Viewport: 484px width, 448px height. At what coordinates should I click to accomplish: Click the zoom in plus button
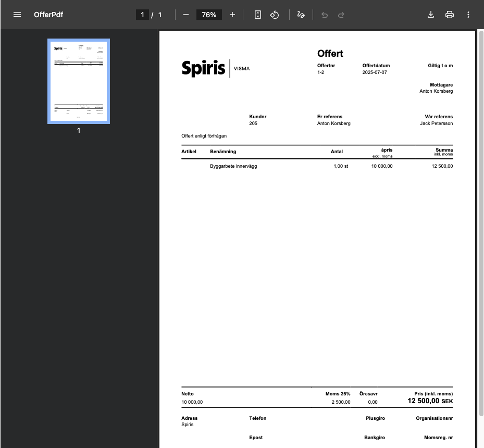point(232,15)
